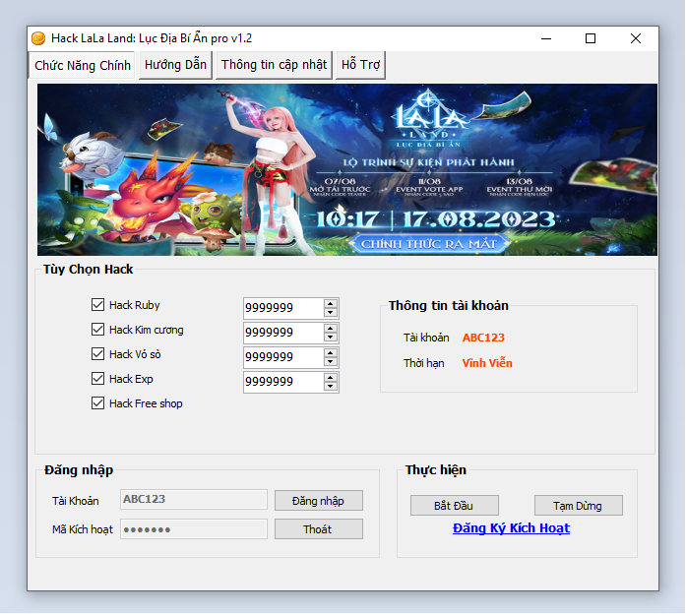Click the Mã Kích hoạt password field
Viewport: 686px width, 616px height.
[x=193, y=529]
